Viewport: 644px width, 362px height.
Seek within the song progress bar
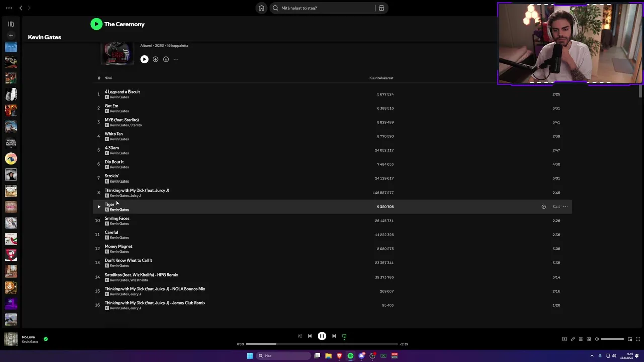(x=322, y=344)
